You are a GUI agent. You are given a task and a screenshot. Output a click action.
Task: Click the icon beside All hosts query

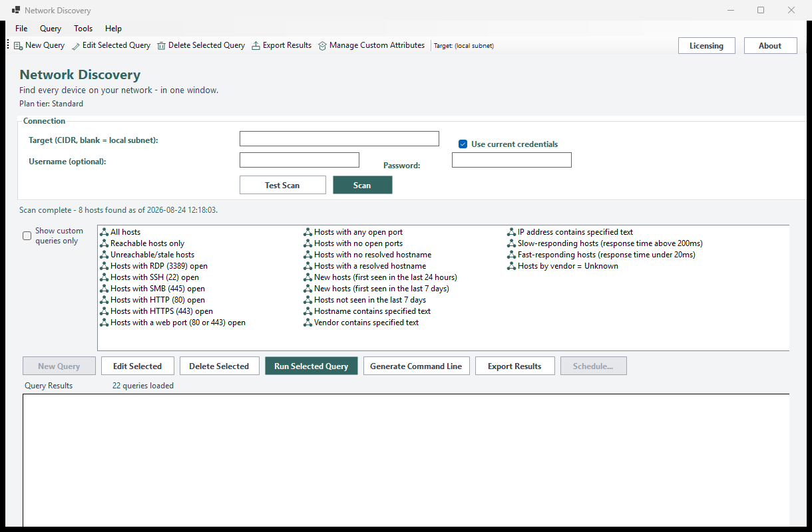click(x=104, y=232)
